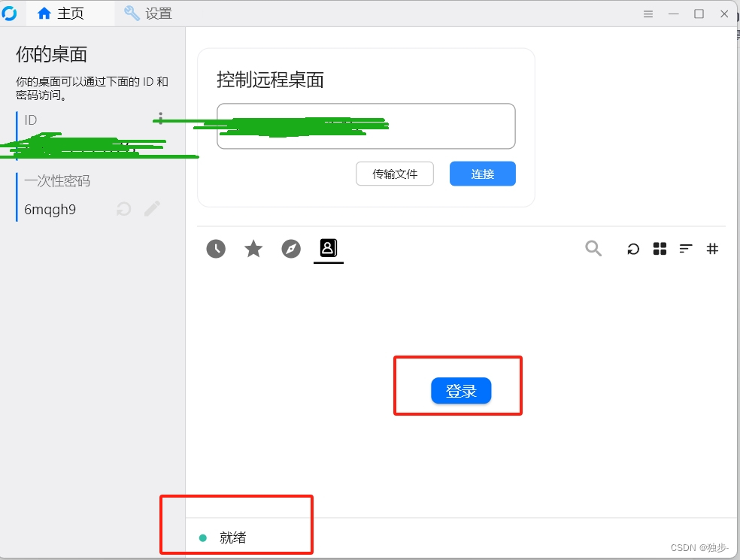740x560 pixels.
Task: Click the 登录 login button
Action: (x=461, y=391)
